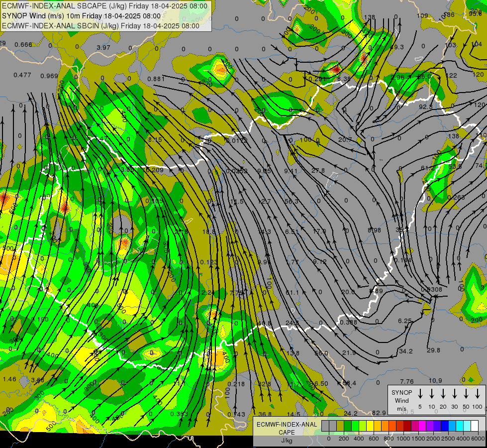Viewport: 487px width, 448px height.
Task: Select the dark green CAPE legend swatch
Action: click(x=348, y=426)
